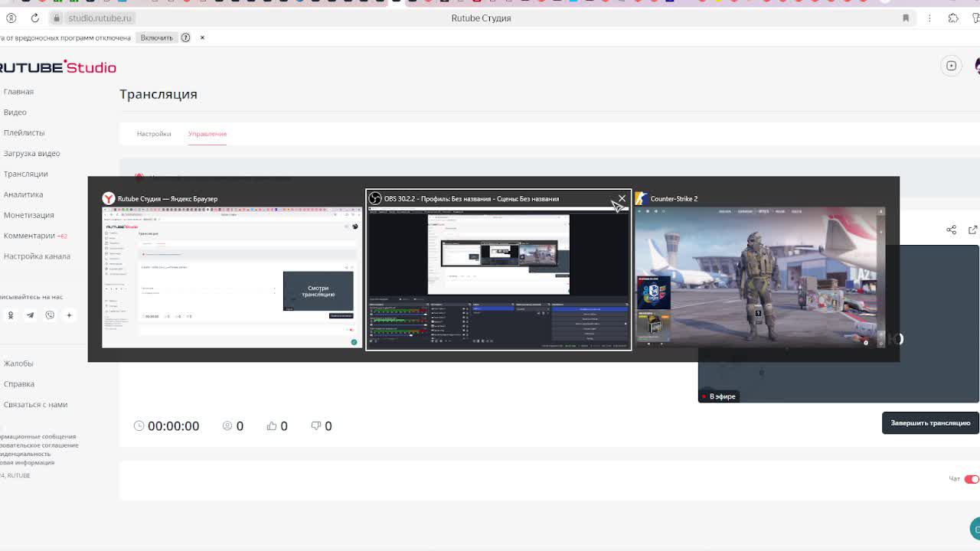Click the информационные сообщения footer link

pyautogui.click(x=38, y=437)
